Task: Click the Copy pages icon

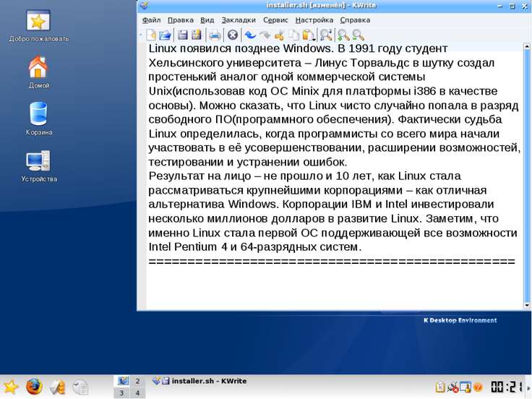Action: click(293, 35)
